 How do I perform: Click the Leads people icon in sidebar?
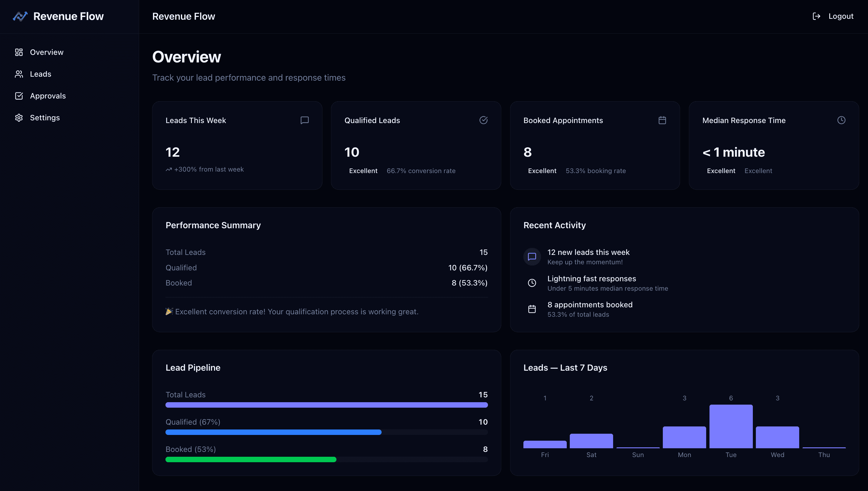click(19, 74)
